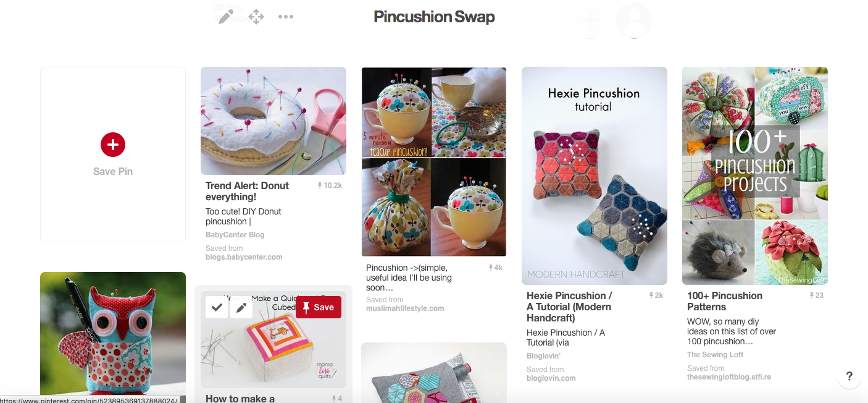868x403 pixels.
Task: Open muslimahlifestyle.com source link
Action: (x=405, y=308)
